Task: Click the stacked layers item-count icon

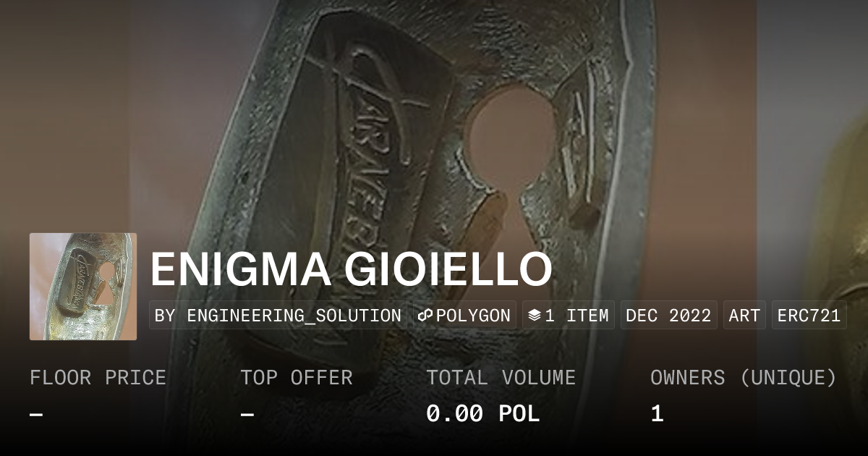Action: pyautogui.click(x=535, y=316)
